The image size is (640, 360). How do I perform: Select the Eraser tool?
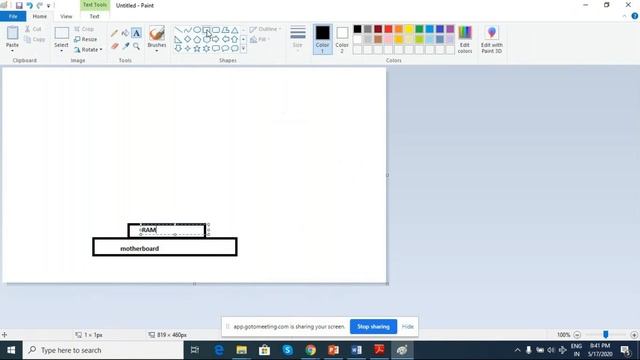115,46
